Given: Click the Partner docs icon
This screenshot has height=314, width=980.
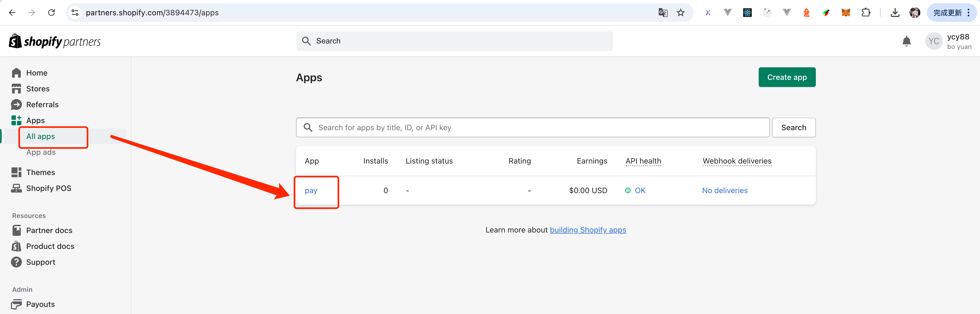Looking at the screenshot, I should point(16,230).
